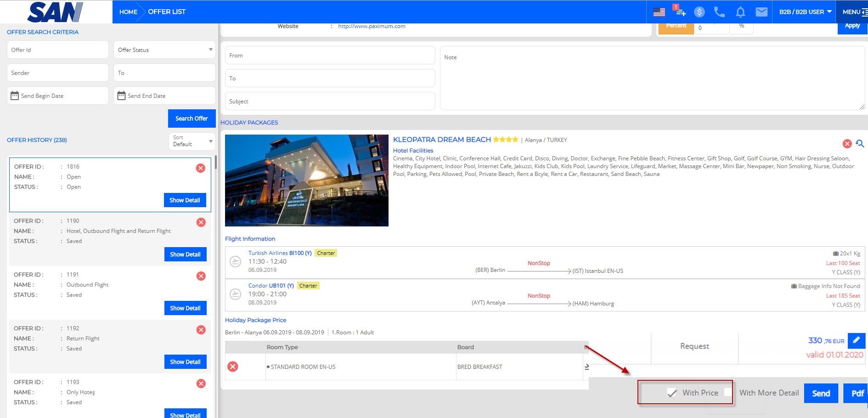Image resolution: width=868 pixels, height=418 pixels.
Task: Click the magnifier icon beside Kleopatra Dream Beach
Action: pyautogui.click(x=860, y=144)
